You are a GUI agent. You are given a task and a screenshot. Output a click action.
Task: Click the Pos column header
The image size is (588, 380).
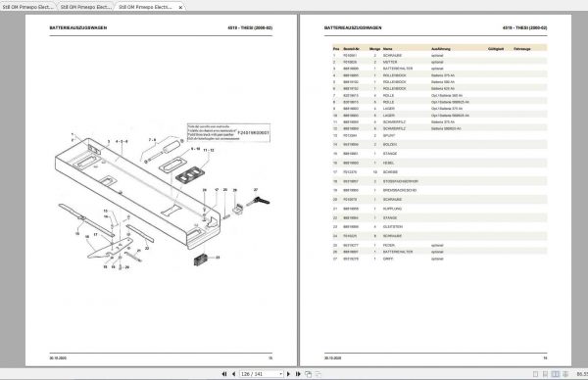336,49
